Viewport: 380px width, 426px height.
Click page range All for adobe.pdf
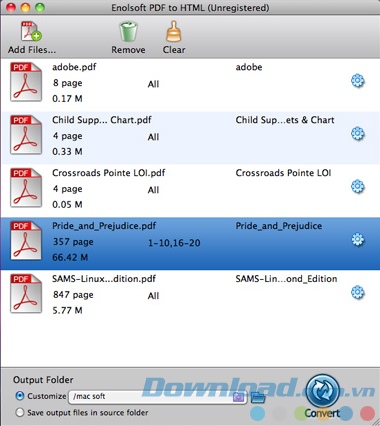(x=153, y=84)
